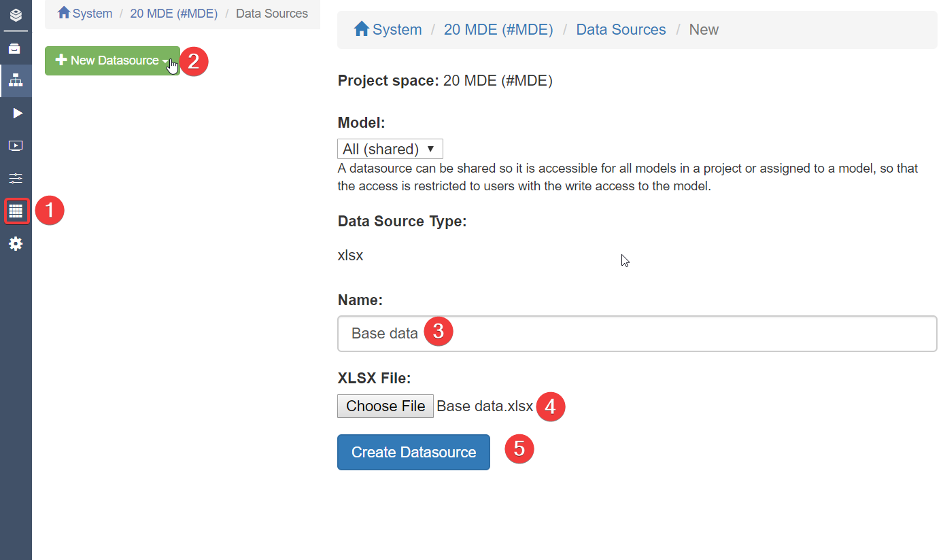Open the archive box icon in sidebar

click(16, 49)
